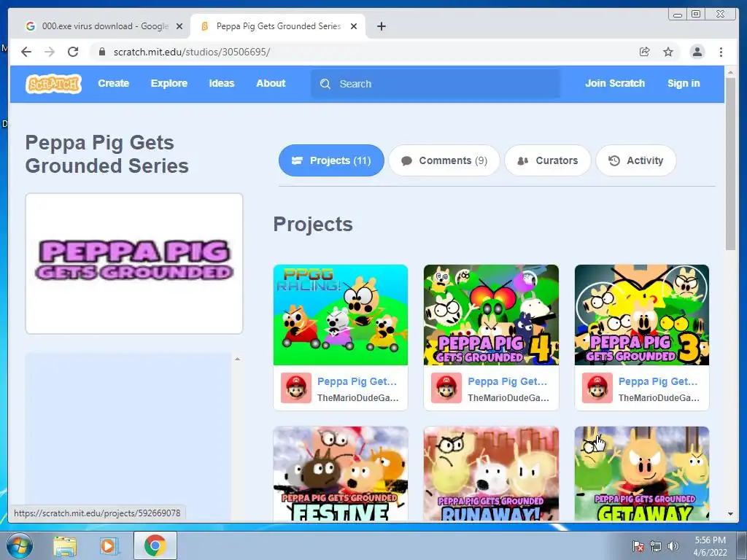Open PPGG Racing project thumbnail
The image size is (747, 560).
tap(341, 315)
